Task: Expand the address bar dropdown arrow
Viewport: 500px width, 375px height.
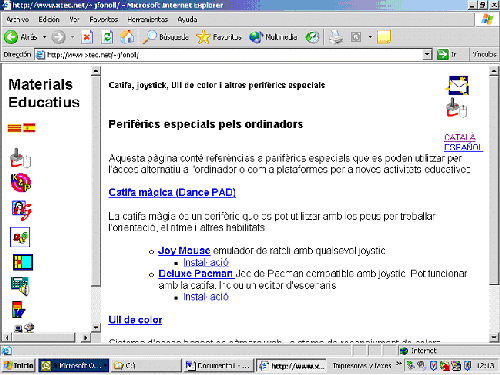Action: pos(427,54)
